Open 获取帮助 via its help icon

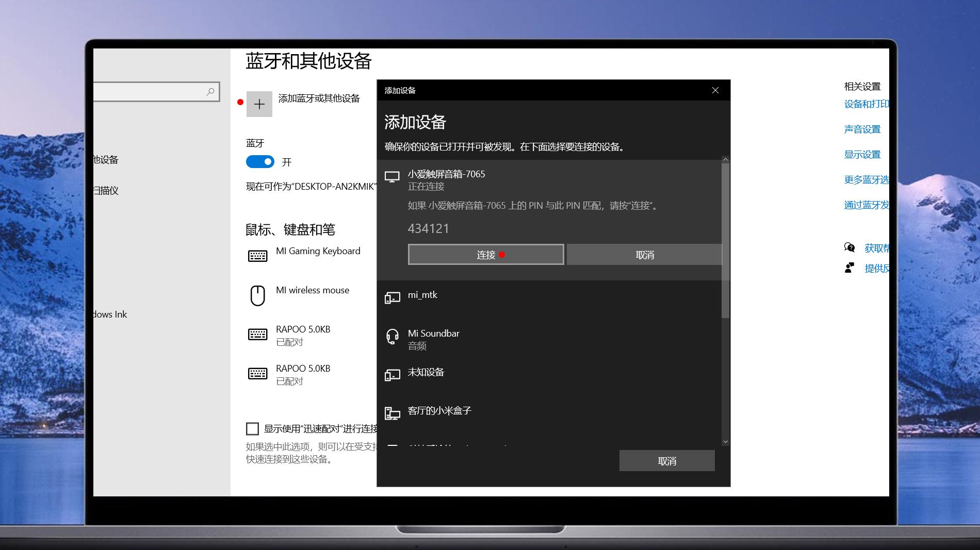[x=849, y=248]
